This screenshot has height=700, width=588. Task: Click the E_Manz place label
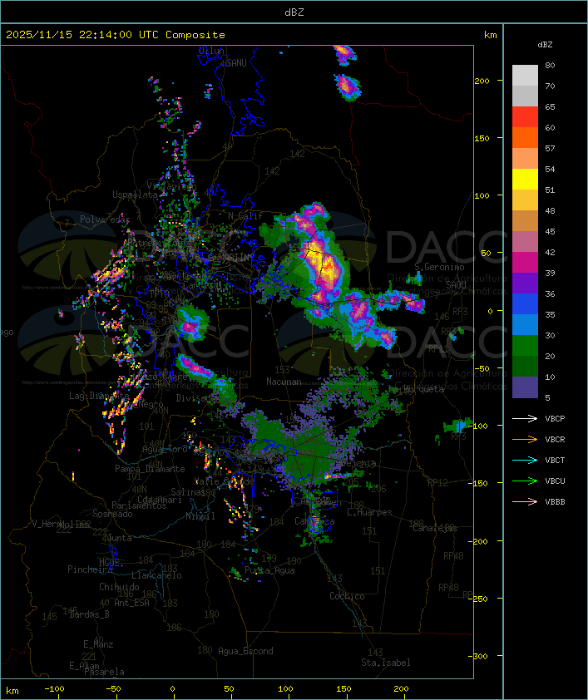[98, 644]
